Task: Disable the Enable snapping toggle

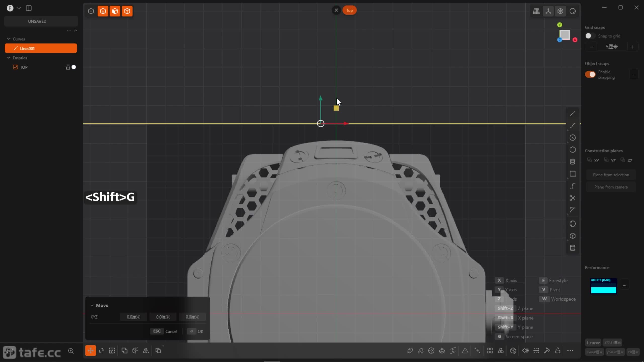Action: (x=590, y=75)
